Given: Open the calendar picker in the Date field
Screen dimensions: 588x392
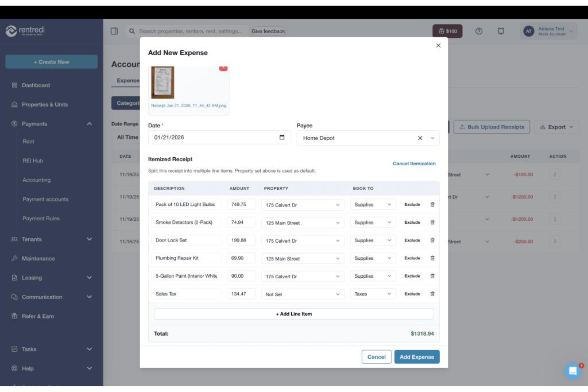Looking at the screenshot, I should point(282,137).
